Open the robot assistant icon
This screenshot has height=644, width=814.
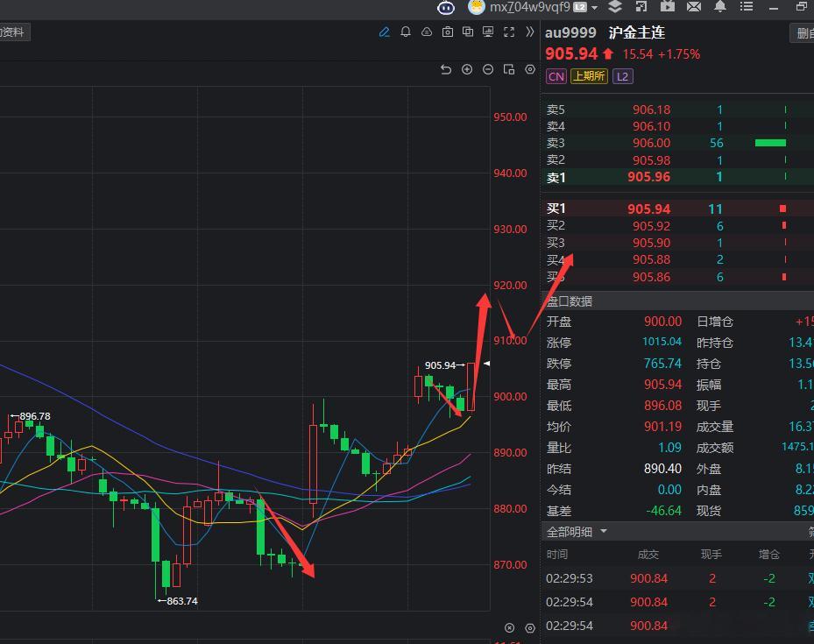(446, 7)
